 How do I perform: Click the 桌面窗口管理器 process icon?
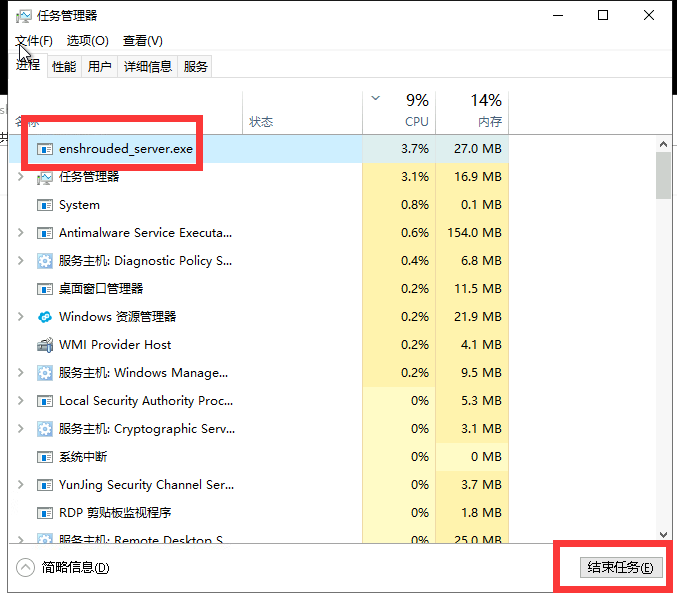tap(45, 289)
